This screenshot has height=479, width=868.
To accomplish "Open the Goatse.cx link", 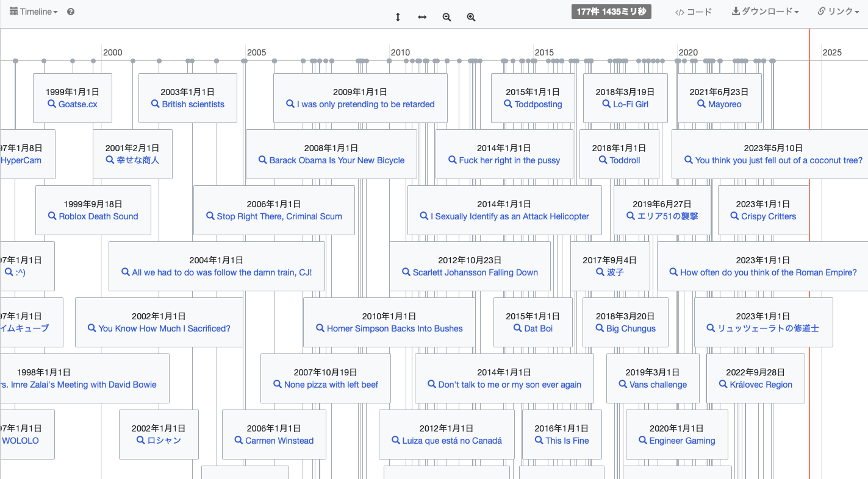I will (77, 104).
